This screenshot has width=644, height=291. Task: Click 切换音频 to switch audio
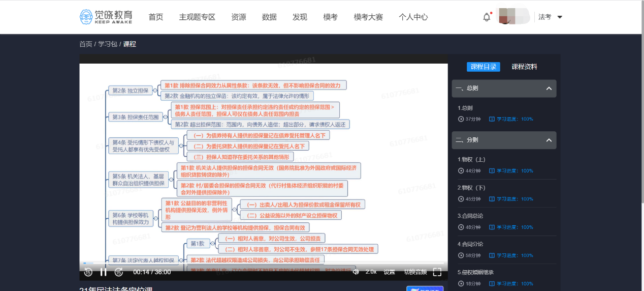point(415,272)
